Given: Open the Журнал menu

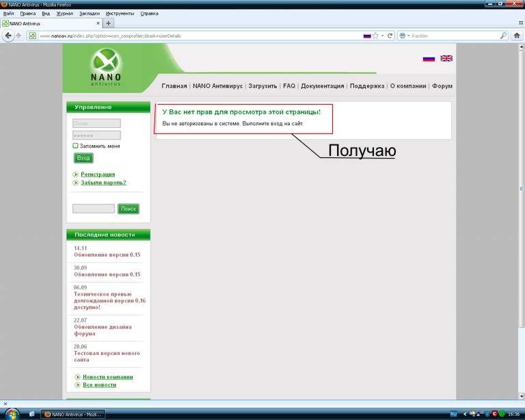Looking at the screenshot, I should 64,13.
